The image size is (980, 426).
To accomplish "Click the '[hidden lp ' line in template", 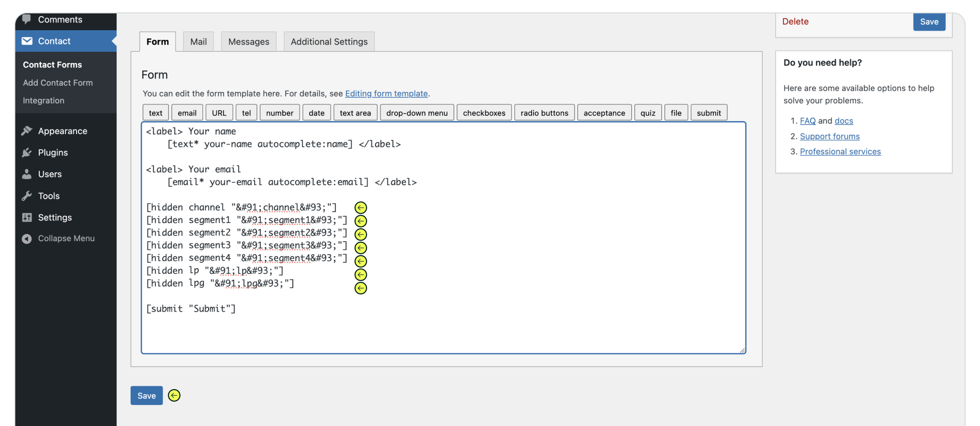I will point(215,271).
